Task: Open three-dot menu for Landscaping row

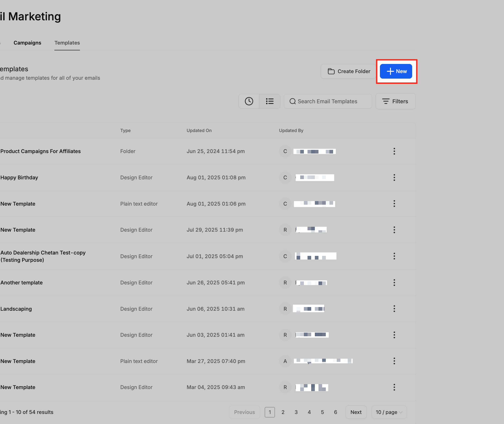Action: click(394, 309)
